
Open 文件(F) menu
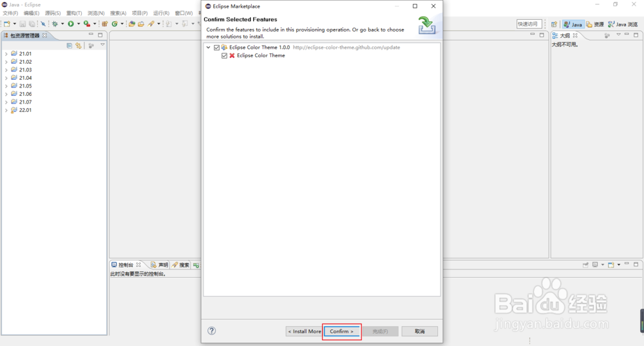point(10,13)
